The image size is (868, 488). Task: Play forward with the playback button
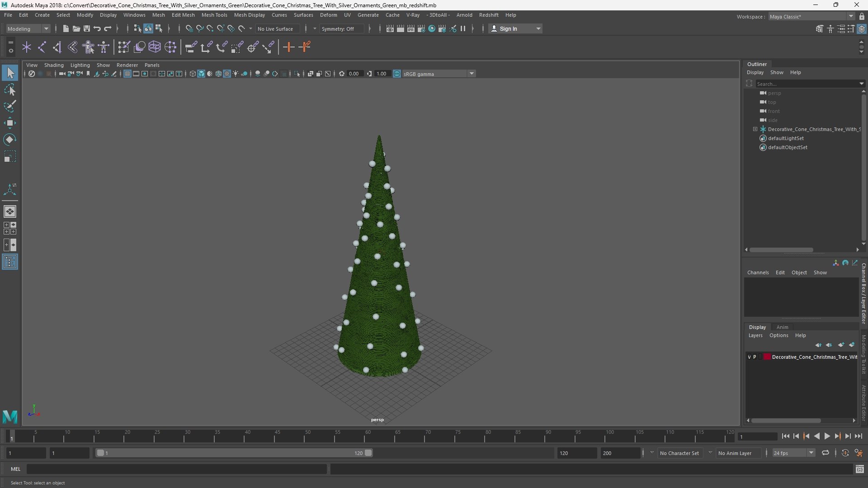(x=827, y=436)
